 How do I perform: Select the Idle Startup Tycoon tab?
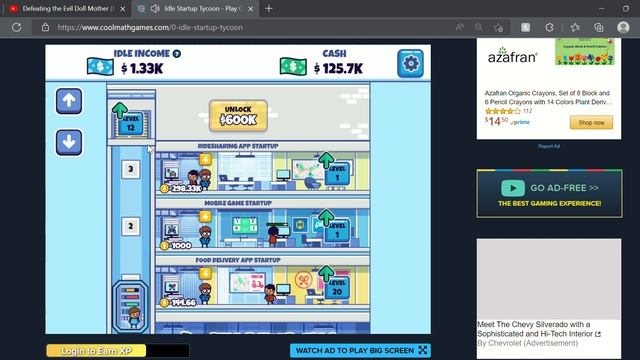click(x=196, y=9)
